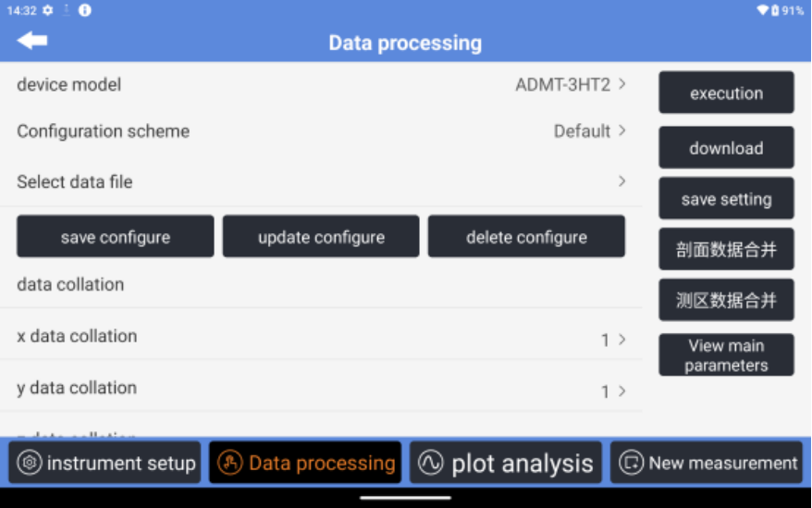The height and width of the screenshot is (508, 812).
Task: Click the delete configure button
Action: (x=526, y=237)
